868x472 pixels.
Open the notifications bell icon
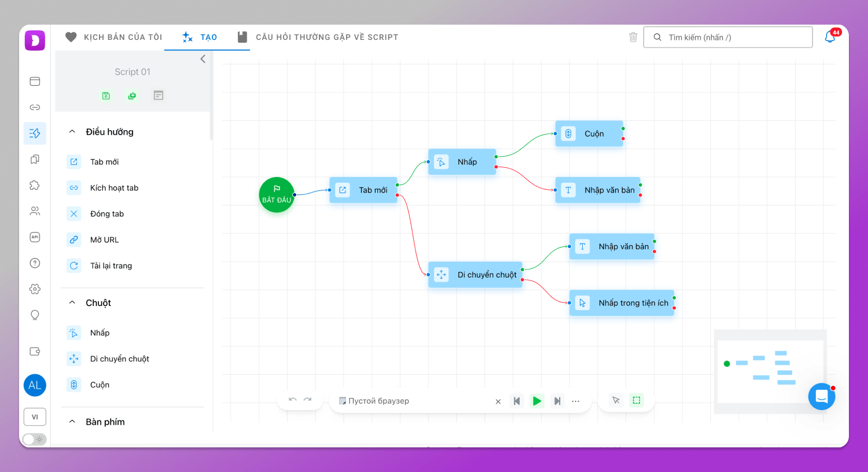(830, 38)
